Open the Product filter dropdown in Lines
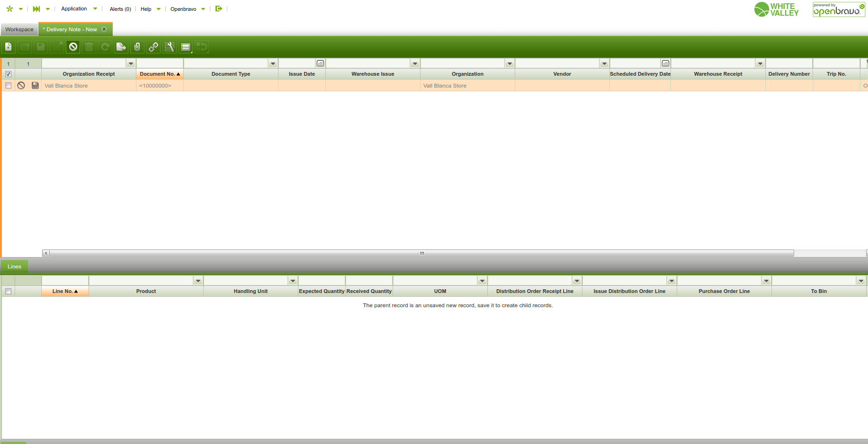 (198, 281)
